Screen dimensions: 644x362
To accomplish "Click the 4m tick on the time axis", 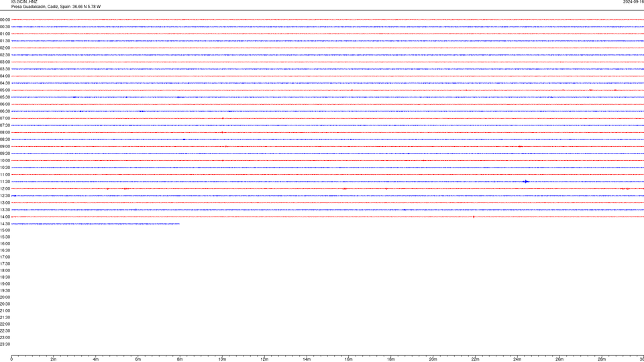I will pos(96,359).
